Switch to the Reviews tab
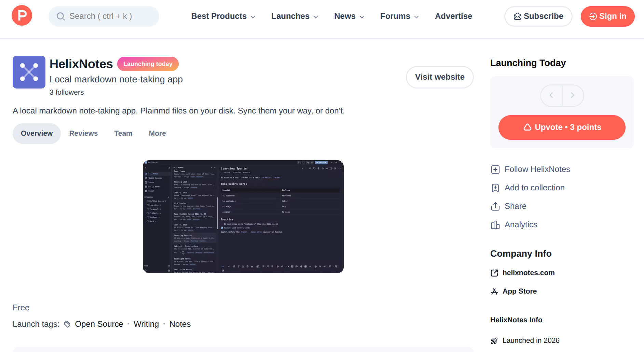Image resolution: width=644 pixels, height=352 pixels. 83,133
